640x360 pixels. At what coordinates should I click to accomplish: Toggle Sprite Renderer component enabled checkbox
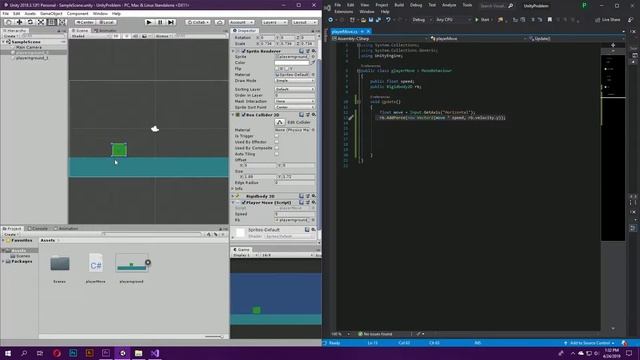tap(244, 51)
